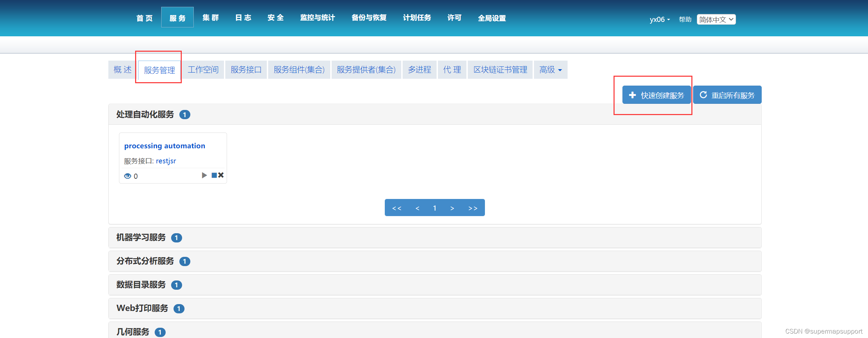The width and height of the screenshot is (868, 338).
Task: Expand the 数据目录服务 section
Action: click(x=435, y=285)
